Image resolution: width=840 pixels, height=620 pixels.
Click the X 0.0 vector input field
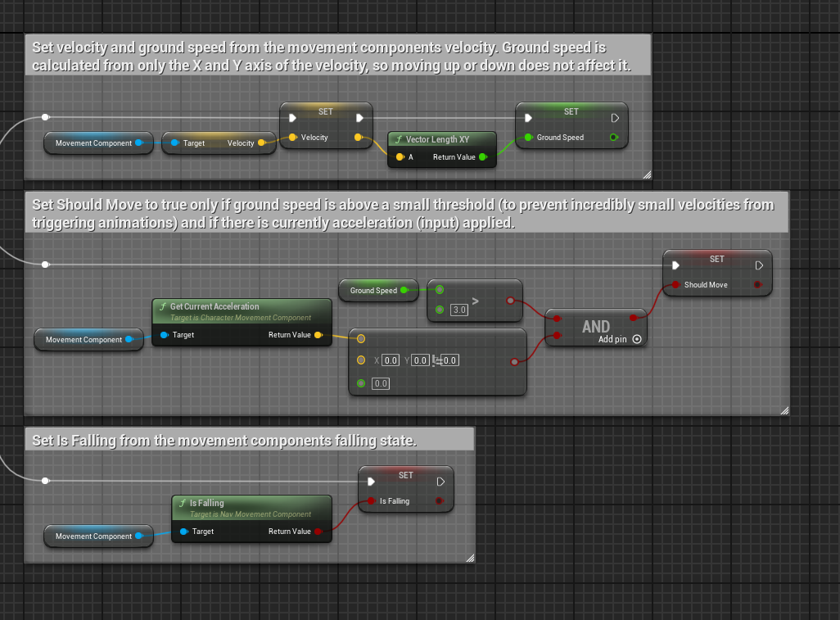coord(391,360)
